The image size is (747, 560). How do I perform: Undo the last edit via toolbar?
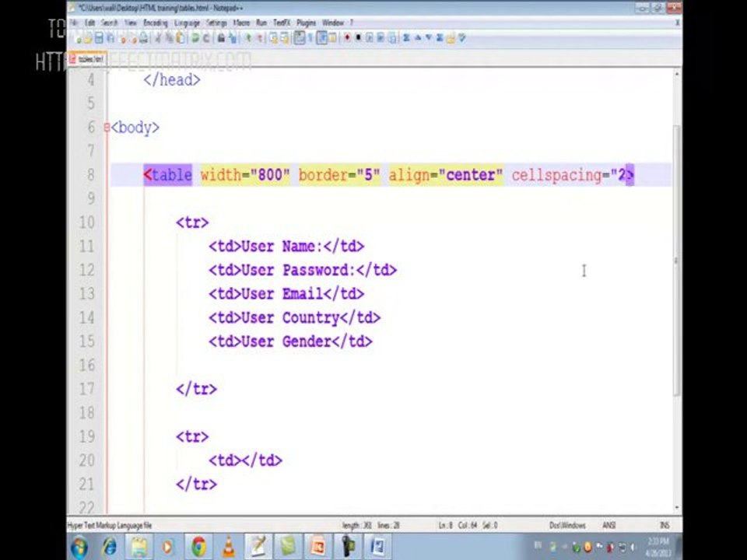195,39
